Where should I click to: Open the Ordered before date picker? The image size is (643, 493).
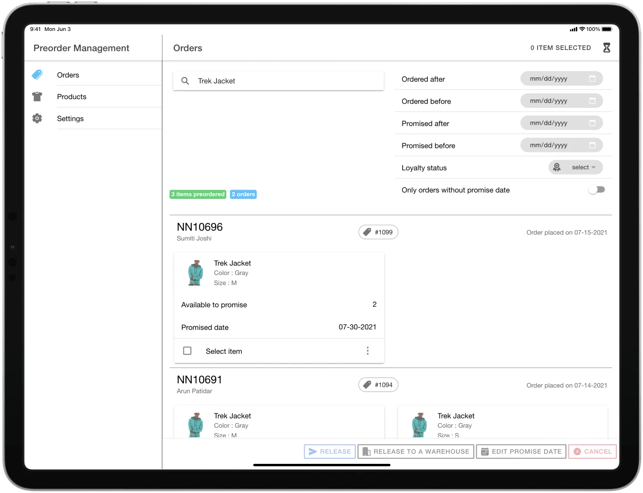click(x=561, y=100)
